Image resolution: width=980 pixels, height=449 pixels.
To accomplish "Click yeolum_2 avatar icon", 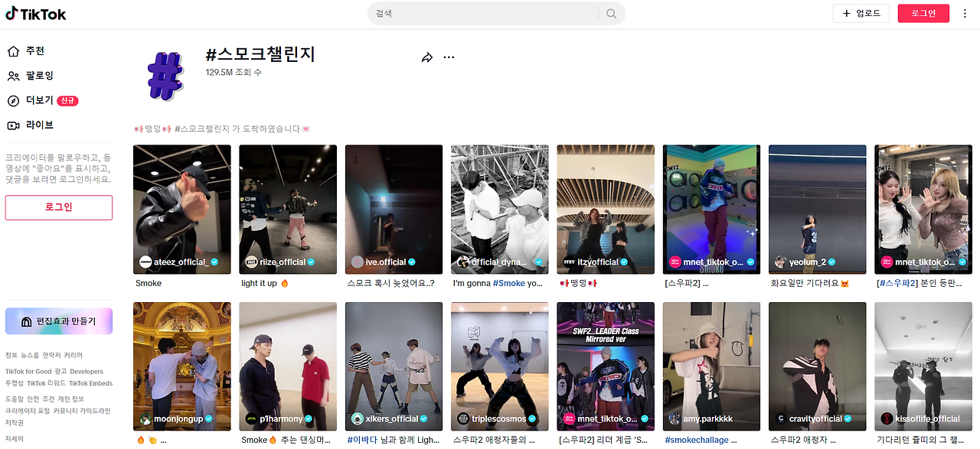I will pyautogui.click(x=780, y=262).
